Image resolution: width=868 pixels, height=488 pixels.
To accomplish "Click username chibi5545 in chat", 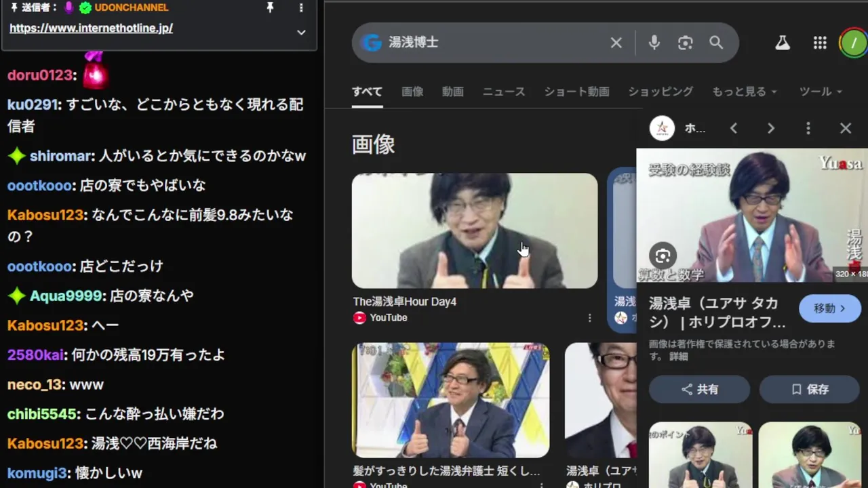I will pyautogui.click(x=41, y=414).
